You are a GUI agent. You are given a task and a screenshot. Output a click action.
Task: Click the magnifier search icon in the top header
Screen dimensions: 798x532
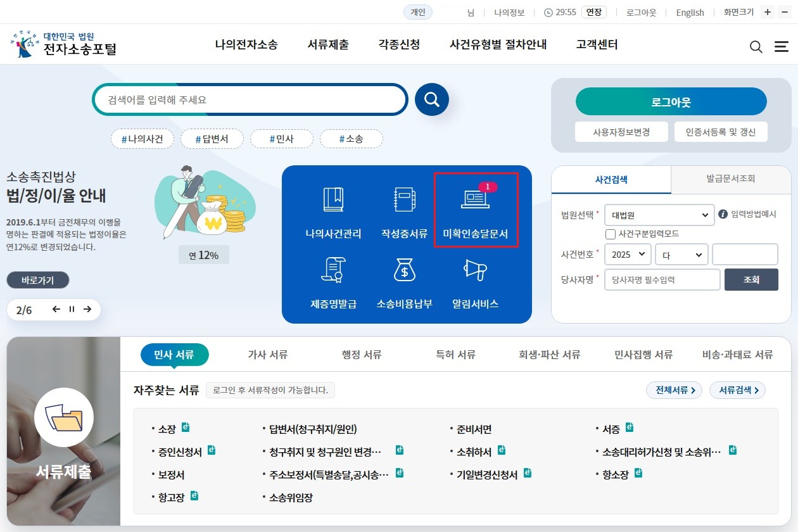pyautogui.click(x=756, y=46)
